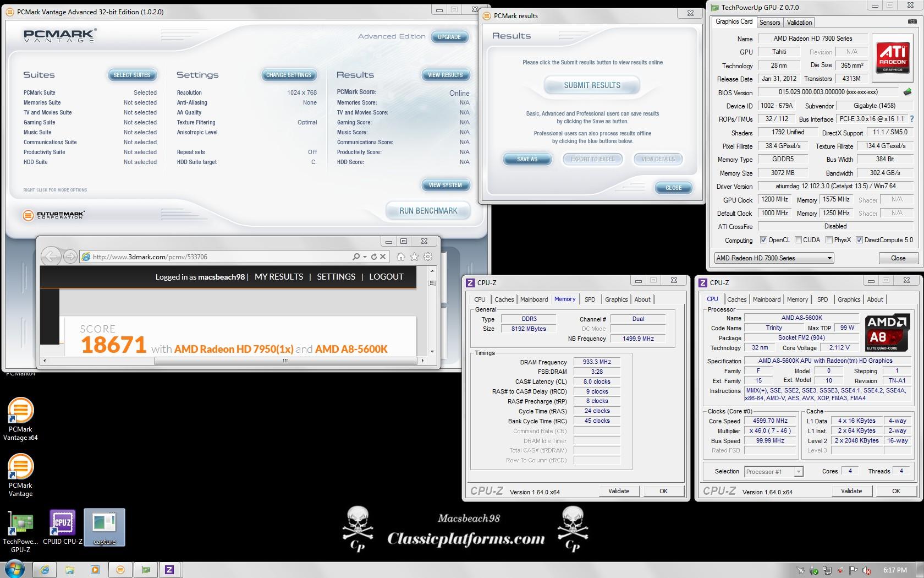
Task: Open Windows Media Player taskbar icon
Action: (95, 570)
